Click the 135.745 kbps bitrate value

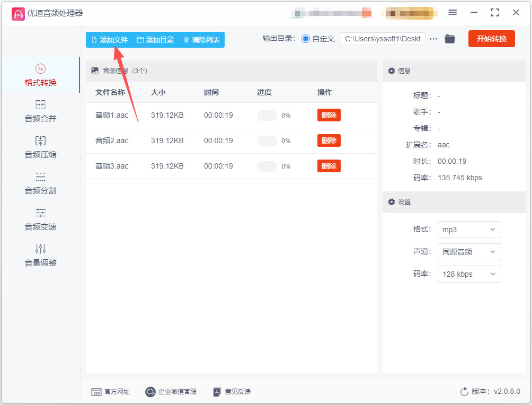coord(460,178)
